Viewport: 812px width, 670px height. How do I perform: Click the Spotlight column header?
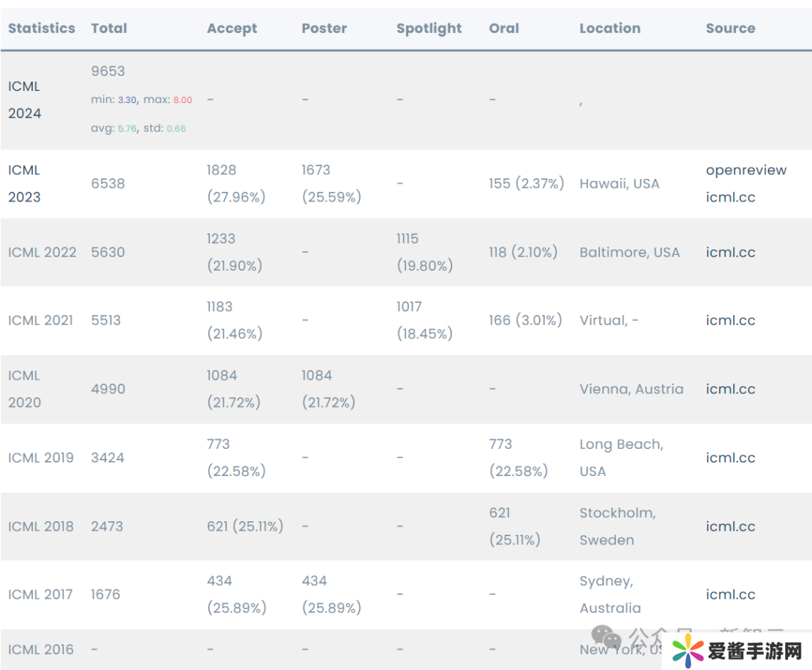[429, 29]
